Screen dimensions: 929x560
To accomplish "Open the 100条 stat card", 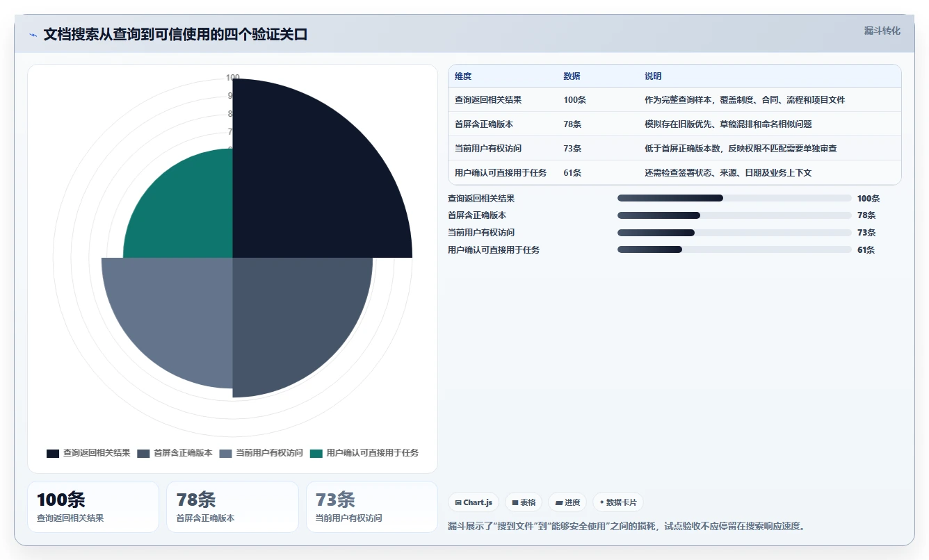I will 93,507.
